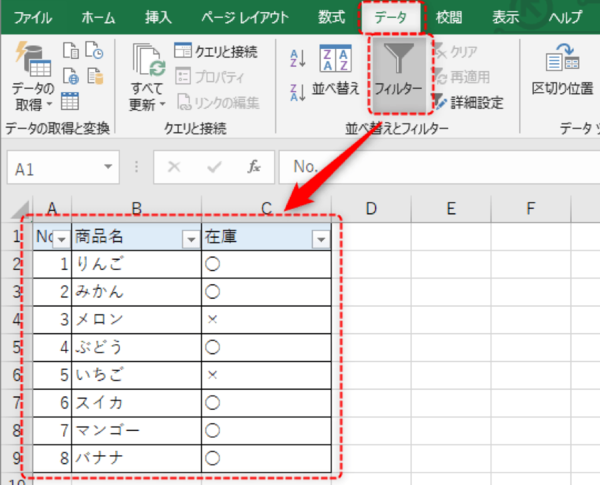Click the 在庫 header cell text

[x=221, y=237]
